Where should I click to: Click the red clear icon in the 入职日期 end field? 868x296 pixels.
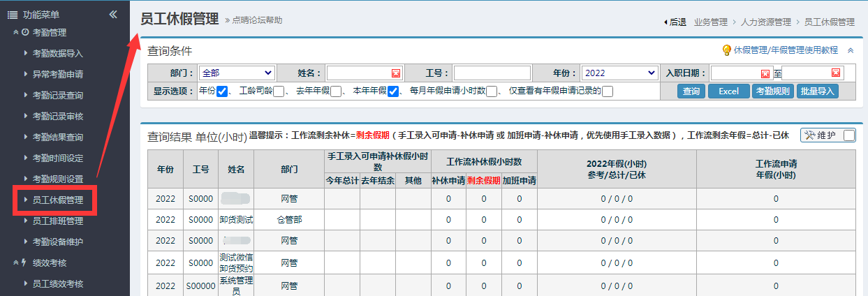click(x=836, y=73)
